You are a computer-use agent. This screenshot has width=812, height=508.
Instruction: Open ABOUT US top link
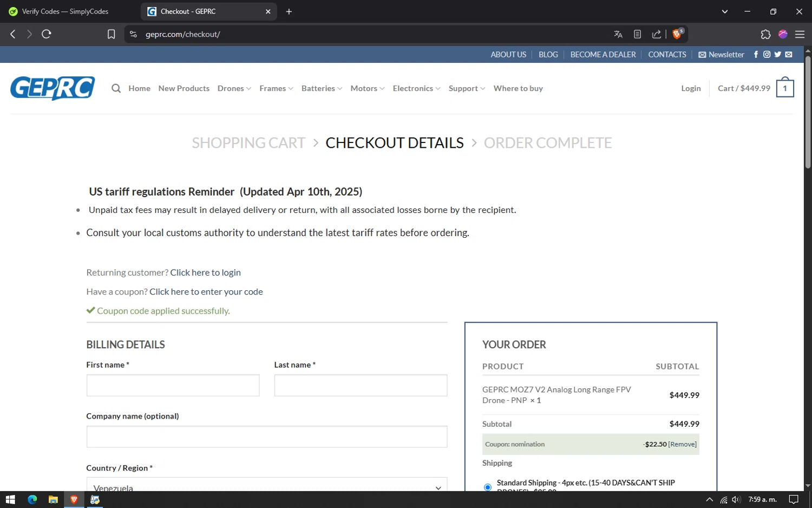[508, 54]
